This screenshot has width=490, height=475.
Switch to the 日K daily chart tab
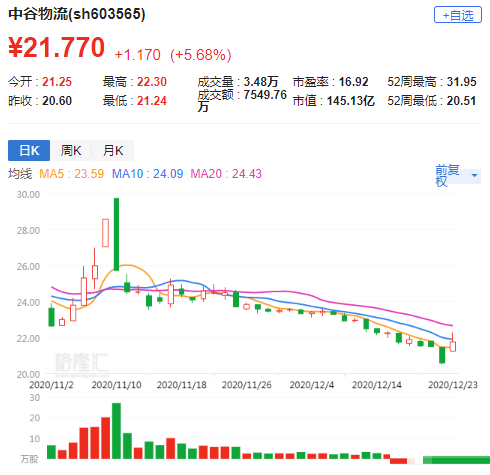click(29, 150)
